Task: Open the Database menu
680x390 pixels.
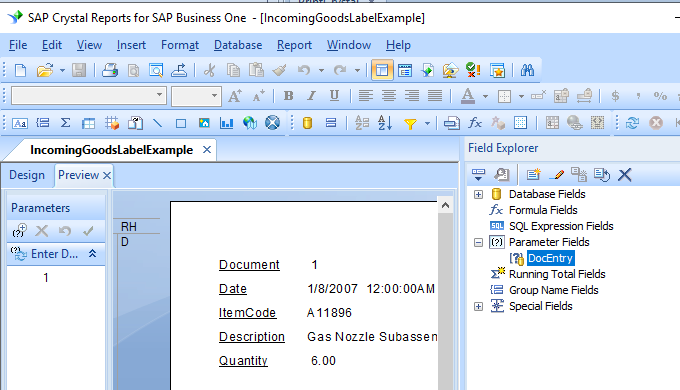Action: coord(238,45)
